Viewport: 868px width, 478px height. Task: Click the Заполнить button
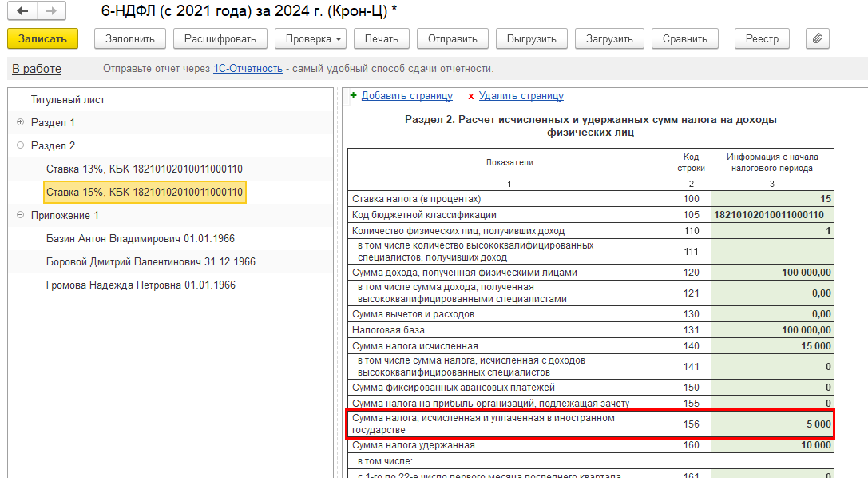pyautogui.click(x=129, y=39)
